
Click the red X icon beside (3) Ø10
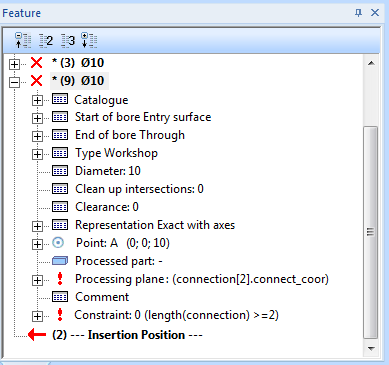(37, 63)
